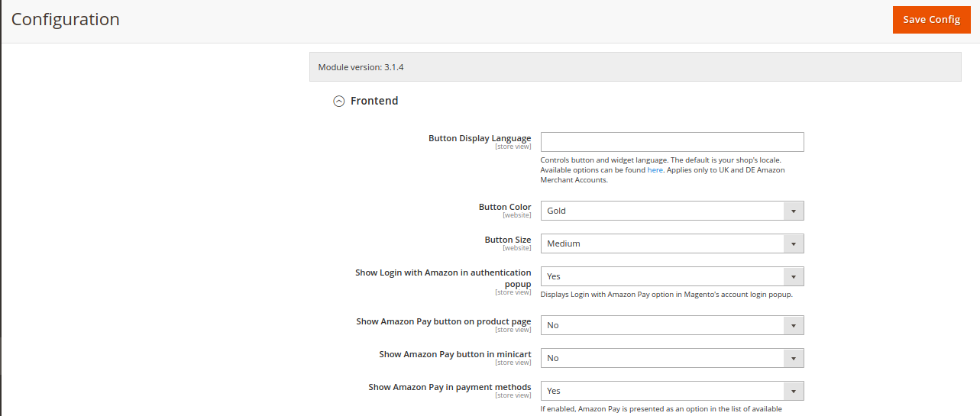This screenshot has height=416, width=980.
Task: Collapse the Frontend section circle icon
Action: [x=339, y=101]
